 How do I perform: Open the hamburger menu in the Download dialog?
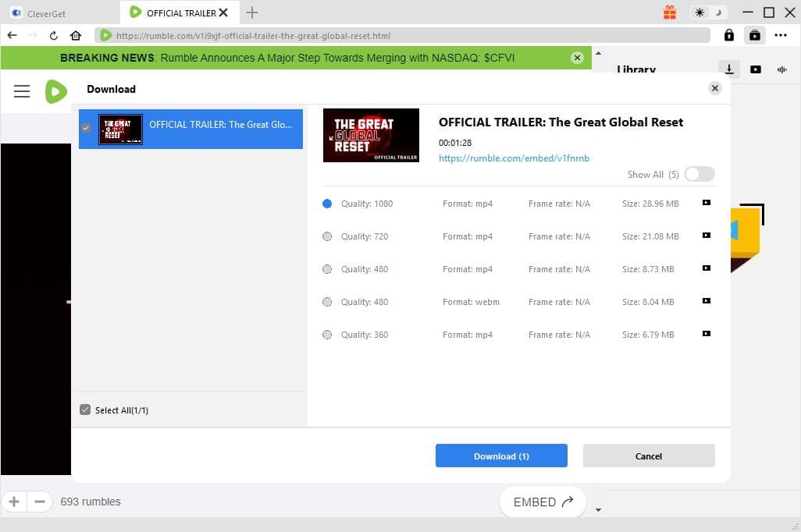pos(21,91)
